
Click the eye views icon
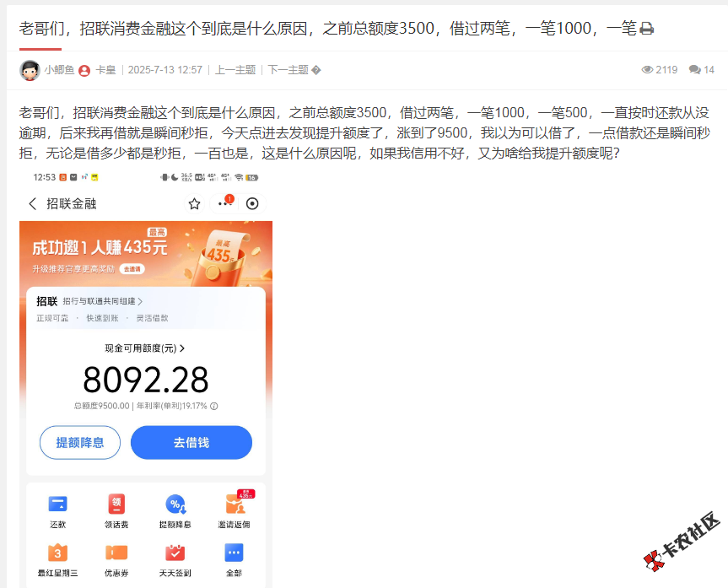(x=647, y=70)
